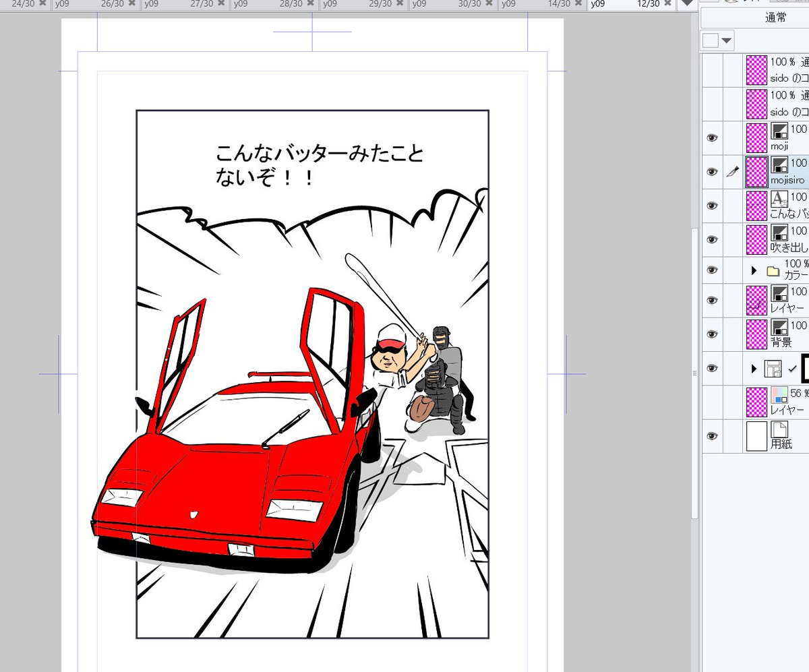
Task: Click the monochrome icon on 吹き出し layer
Action: point(779,232)
